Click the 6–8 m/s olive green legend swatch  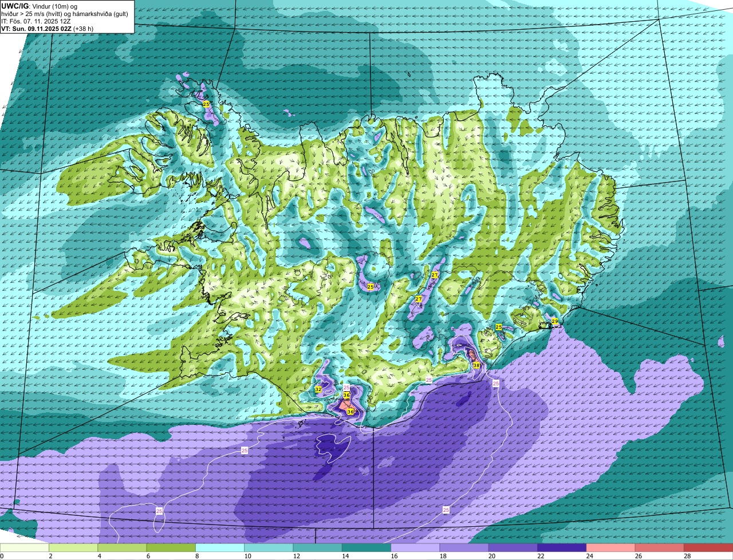point(171,548)
